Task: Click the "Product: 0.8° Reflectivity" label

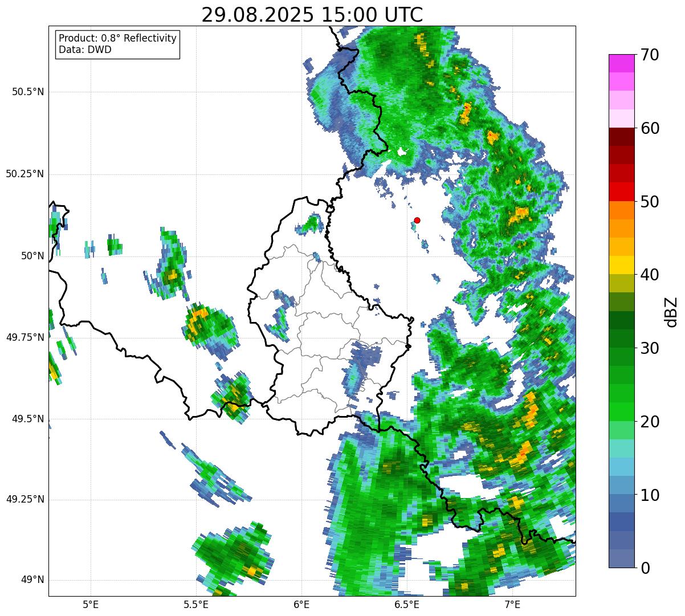Action: (118, 38)
